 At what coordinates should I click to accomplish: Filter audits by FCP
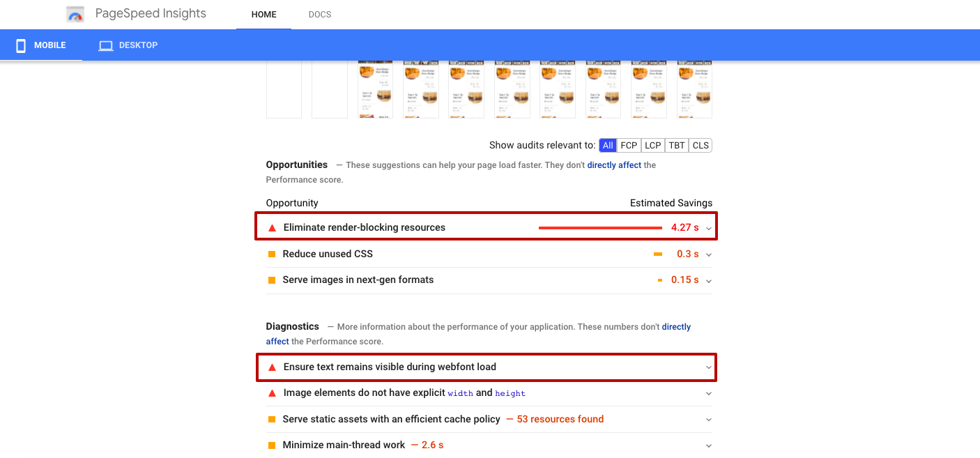click(x=629, y=146)
